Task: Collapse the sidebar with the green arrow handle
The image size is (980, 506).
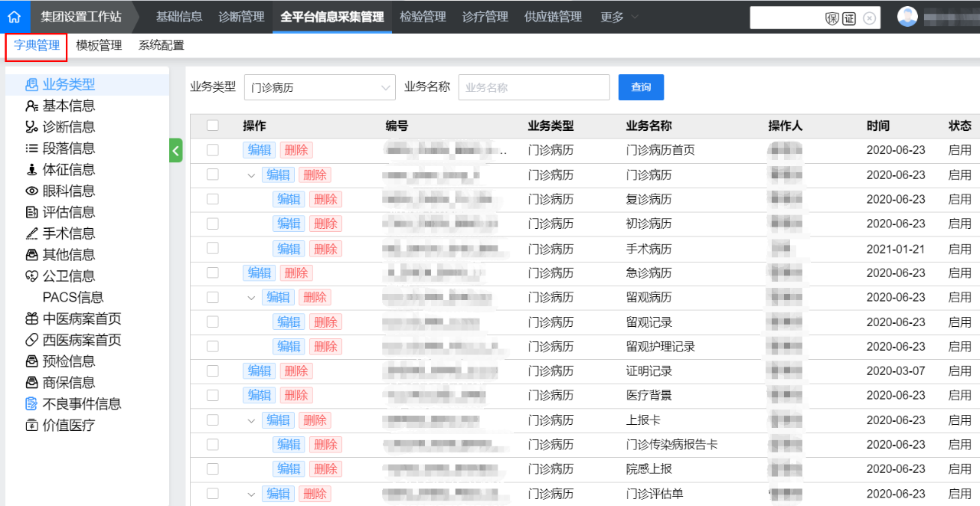Action: click(175, 151)
